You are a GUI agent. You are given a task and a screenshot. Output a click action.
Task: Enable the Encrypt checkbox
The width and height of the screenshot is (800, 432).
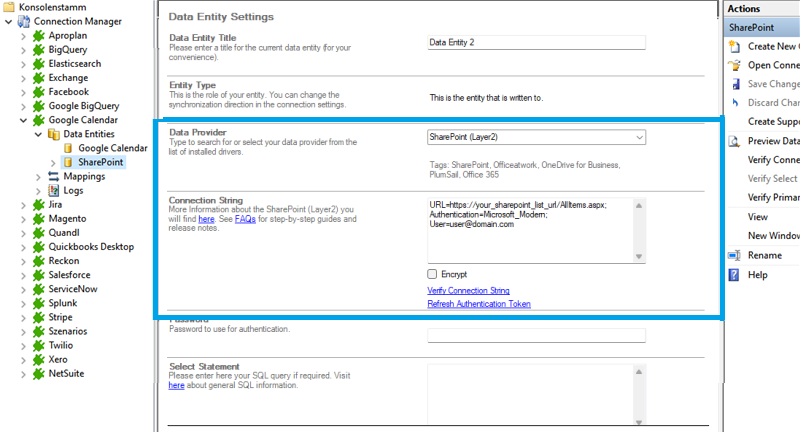click(432, 274)
